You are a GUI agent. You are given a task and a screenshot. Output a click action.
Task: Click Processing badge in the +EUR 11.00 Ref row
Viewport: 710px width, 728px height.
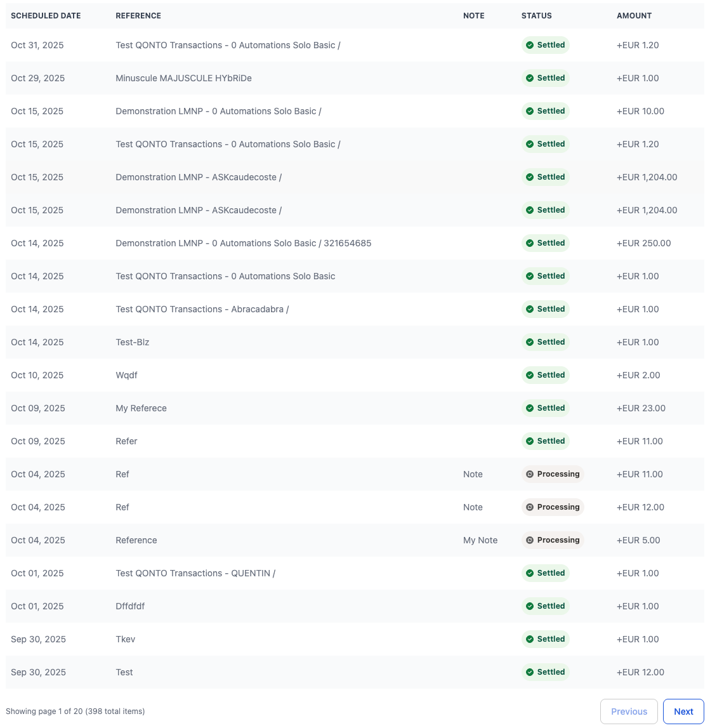pyautogui.click(x=552, y=474)
